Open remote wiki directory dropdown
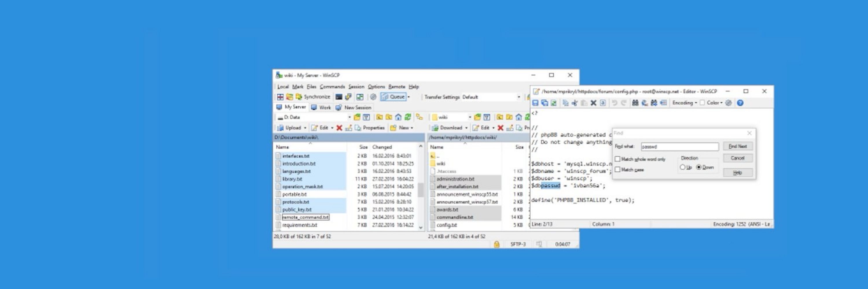The height and width of the screenshot is (289, 868). pos(470,117)
